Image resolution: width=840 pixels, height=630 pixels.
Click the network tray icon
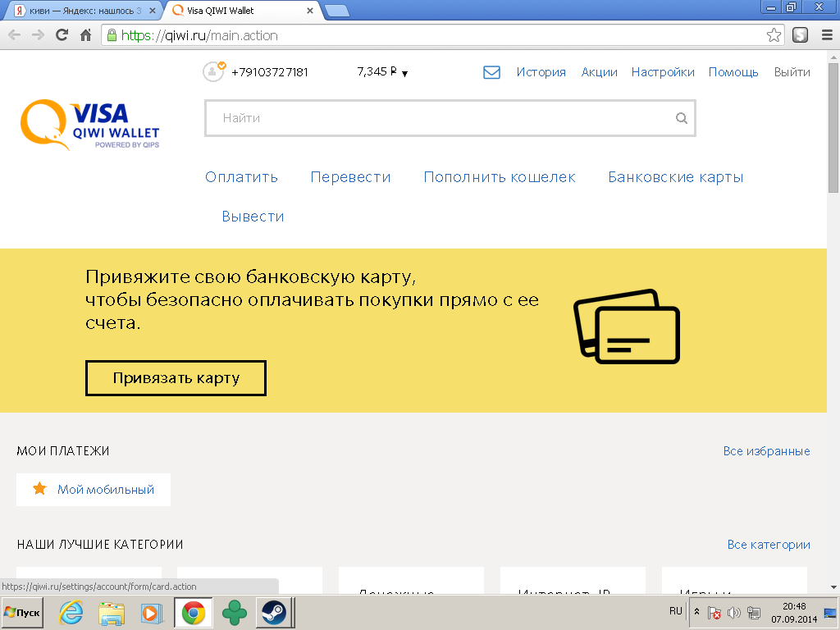coord(754,612)
